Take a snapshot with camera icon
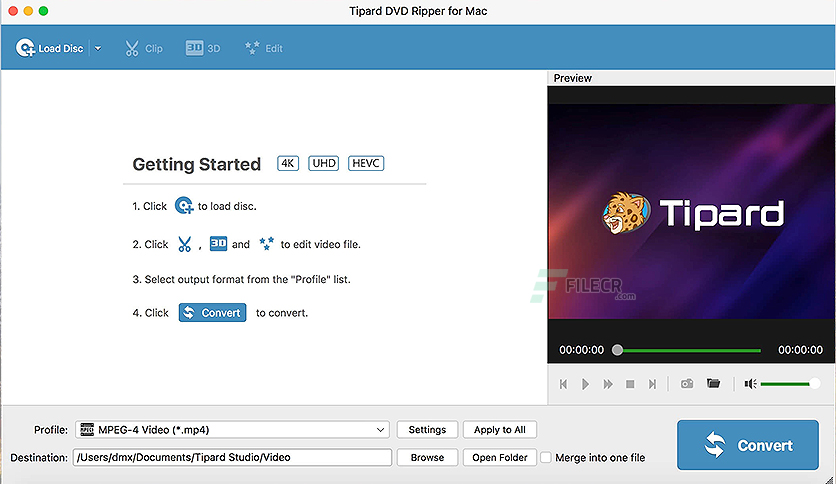Image resolution: width=836 pixels, height=484 pixels. pyautogui.click(x=687, y=383)
